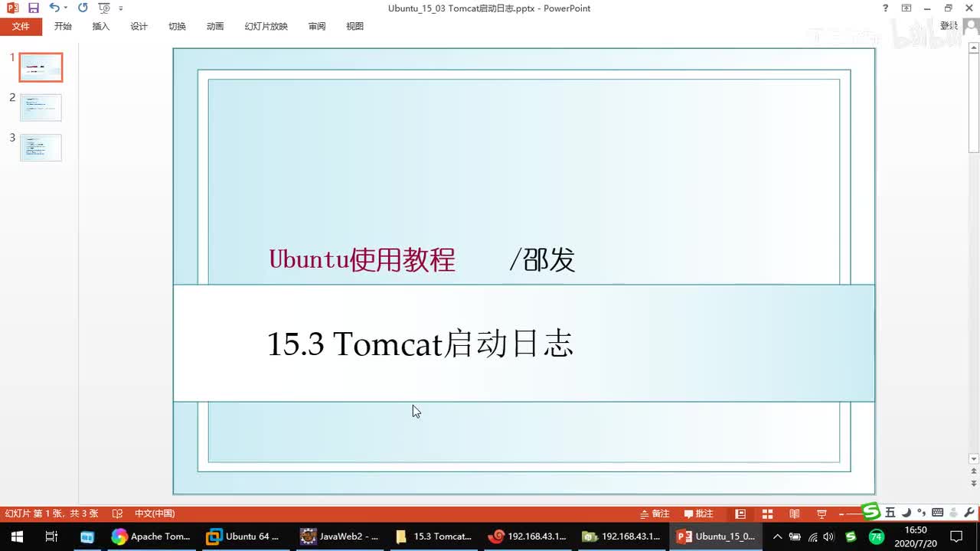The image size is (980, 551).
Task: Open 15.3 Tomcat folder taskbar item
Action: tap(433, 536)
